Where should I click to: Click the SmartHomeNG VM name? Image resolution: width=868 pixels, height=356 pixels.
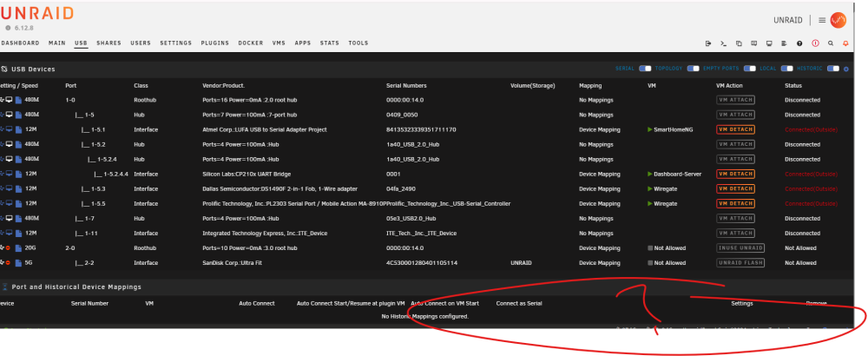674,129
